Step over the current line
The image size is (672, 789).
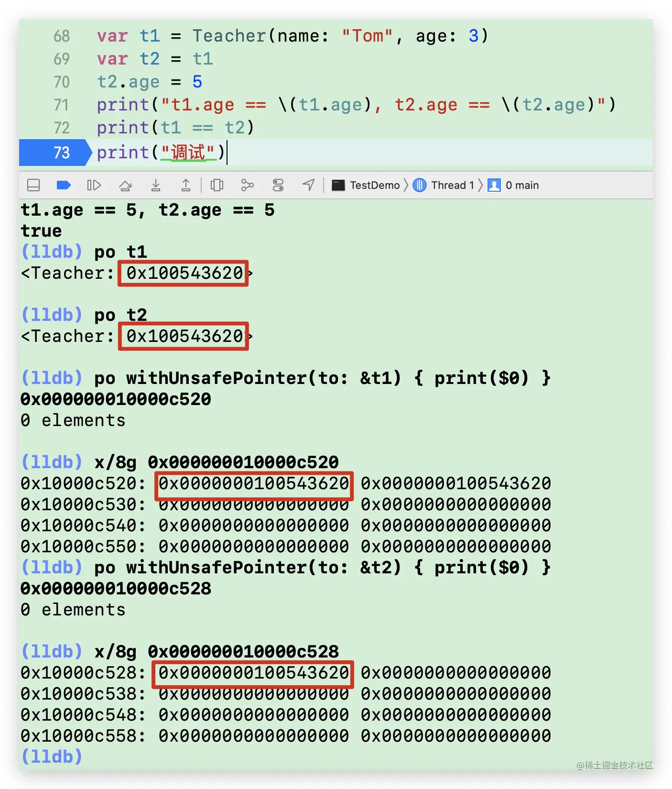point(125,185)
